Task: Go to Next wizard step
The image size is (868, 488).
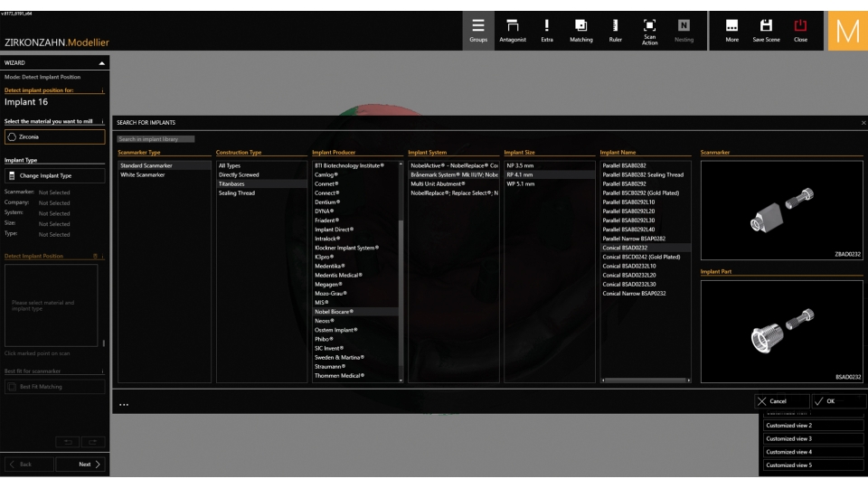Action: pos(82,465)
